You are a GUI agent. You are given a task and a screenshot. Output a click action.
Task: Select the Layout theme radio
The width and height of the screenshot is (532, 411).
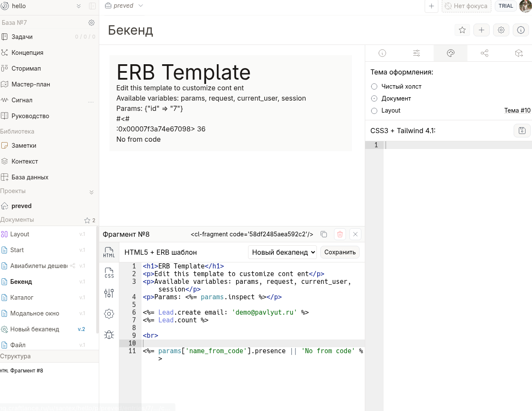(374, 111)
